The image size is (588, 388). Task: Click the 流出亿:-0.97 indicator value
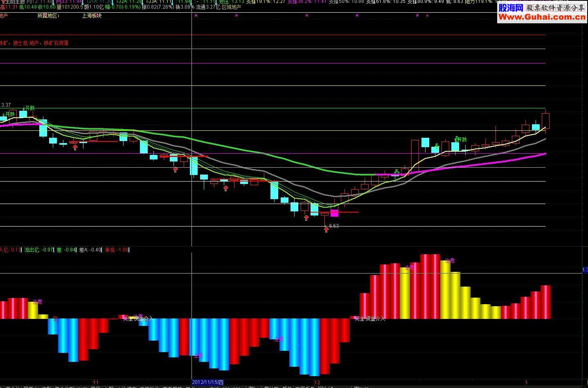coord(39,250)
